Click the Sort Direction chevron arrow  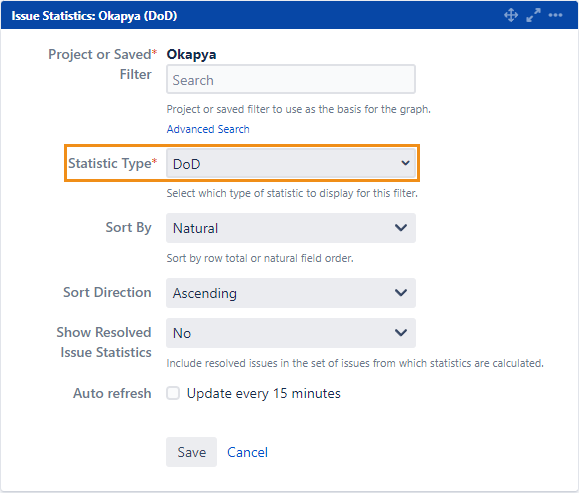click(x=401, y=292)
